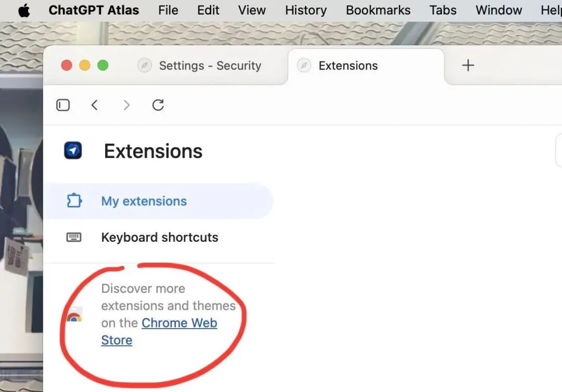
Task: Click the Extensions page heading
Action: (153, 151)
